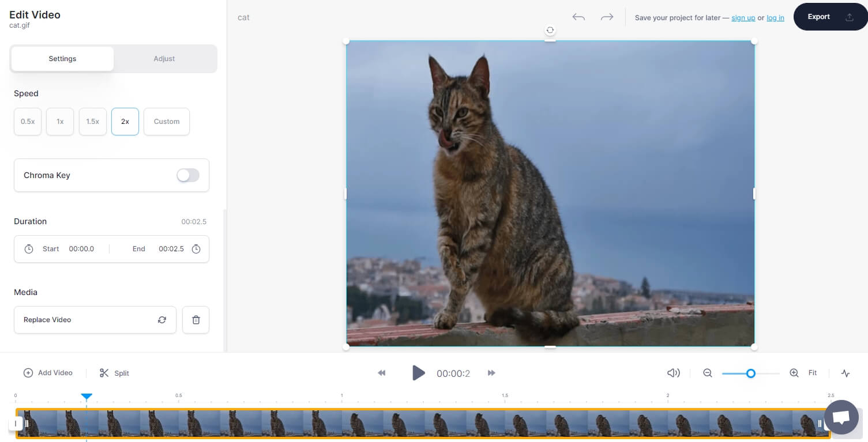Click the trash icon to delete media
The image size is (868, 442).
click(x=196, y=320)
